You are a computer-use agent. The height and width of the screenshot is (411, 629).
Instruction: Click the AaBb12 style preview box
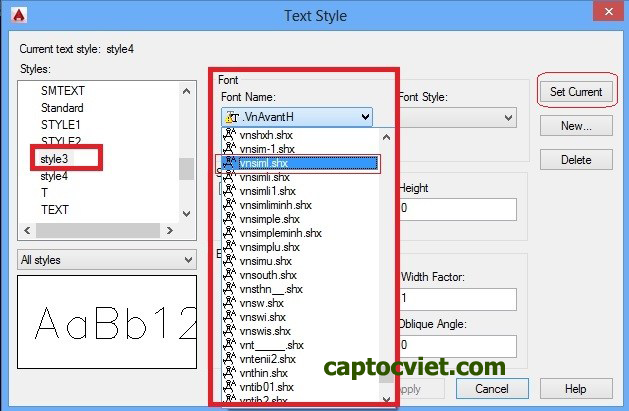[107, 322]
